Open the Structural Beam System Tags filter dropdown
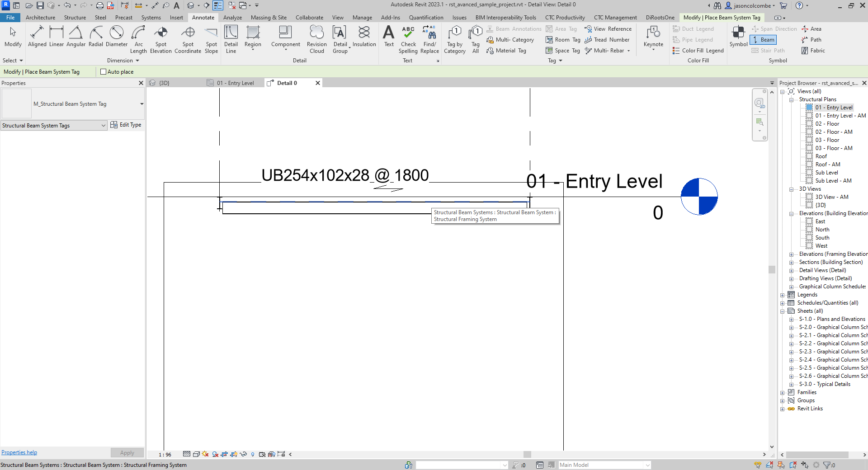The height and width of the screenshot is (470, 868). coord(54,126)
